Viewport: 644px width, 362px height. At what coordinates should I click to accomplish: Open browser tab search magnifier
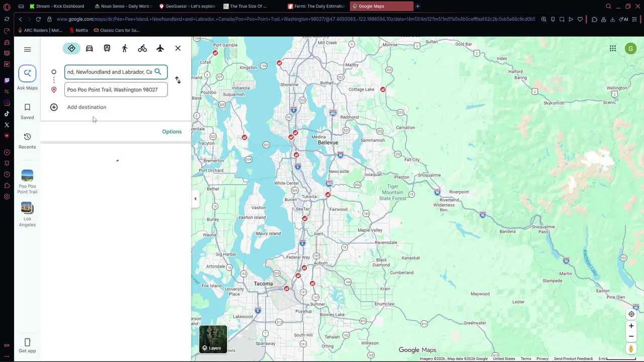(x=609, y=6)
